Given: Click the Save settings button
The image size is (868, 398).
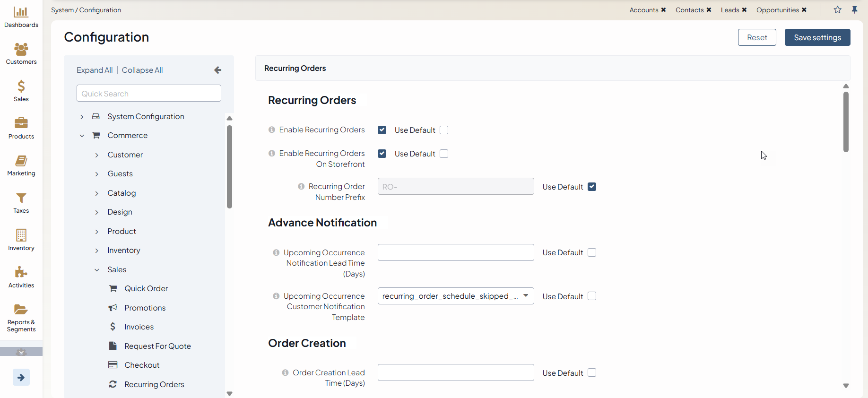Looking at the screenshot, I should pyautogui.click(x=817, y=37).
